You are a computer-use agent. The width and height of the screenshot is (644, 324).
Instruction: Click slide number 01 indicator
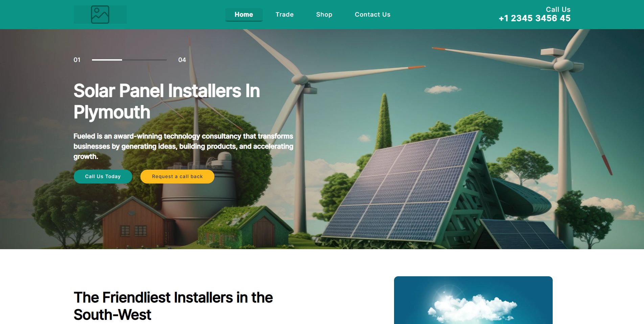[77, 60]
